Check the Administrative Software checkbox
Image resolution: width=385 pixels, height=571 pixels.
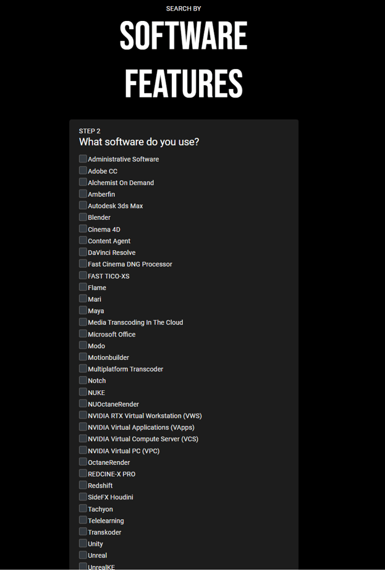coord(83,159)
